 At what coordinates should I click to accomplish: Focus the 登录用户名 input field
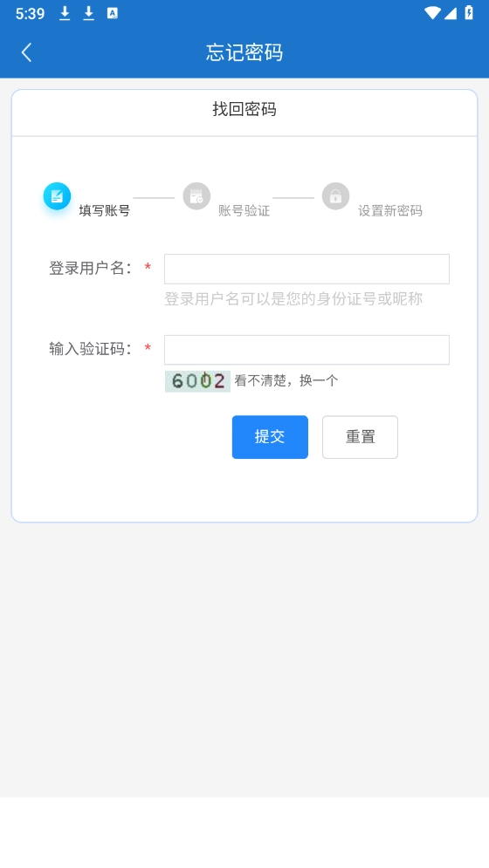click(306, 269)
